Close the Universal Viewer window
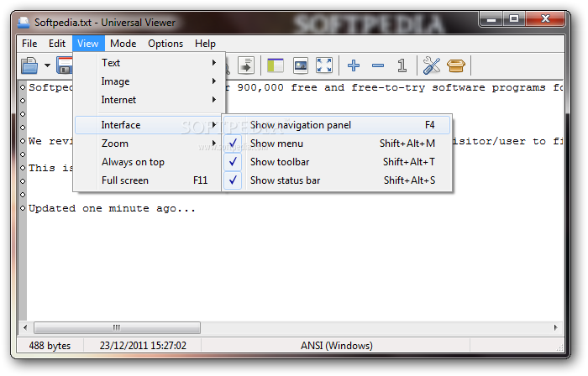Viewport: 588px width, 376px height. pyautogui.click(x=545, y=19)
